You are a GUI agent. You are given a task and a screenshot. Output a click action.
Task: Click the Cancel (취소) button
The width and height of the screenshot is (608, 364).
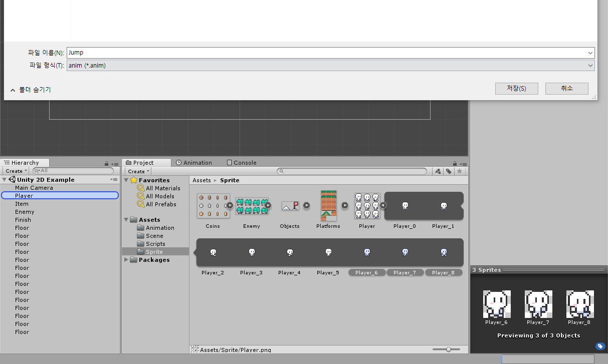[566, 89]
